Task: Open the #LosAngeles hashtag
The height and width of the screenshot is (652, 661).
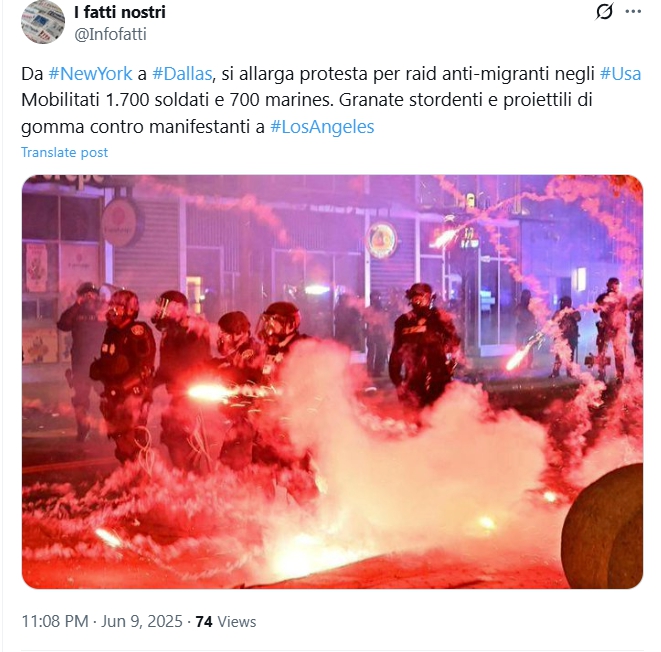Action: 322,126
